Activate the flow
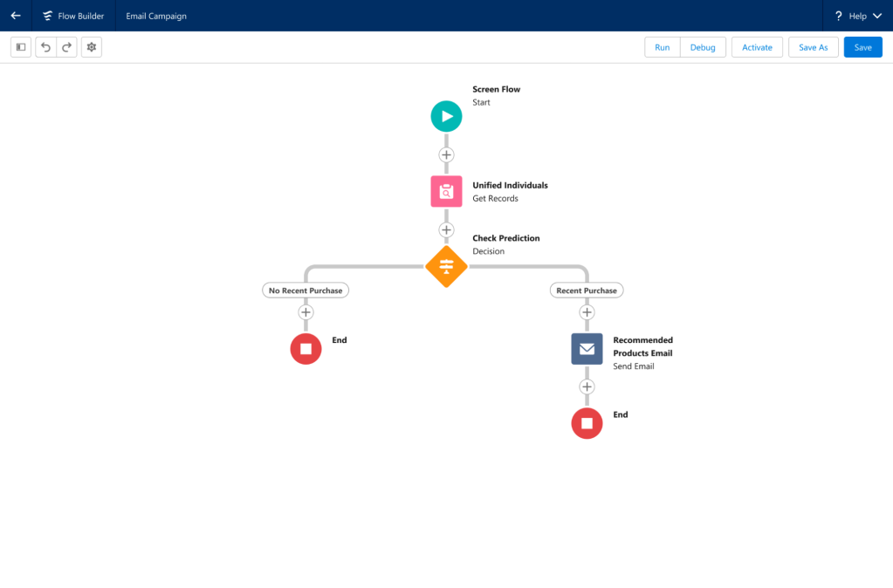Screen dimensions: 893x588 click(x=757, y=47)
